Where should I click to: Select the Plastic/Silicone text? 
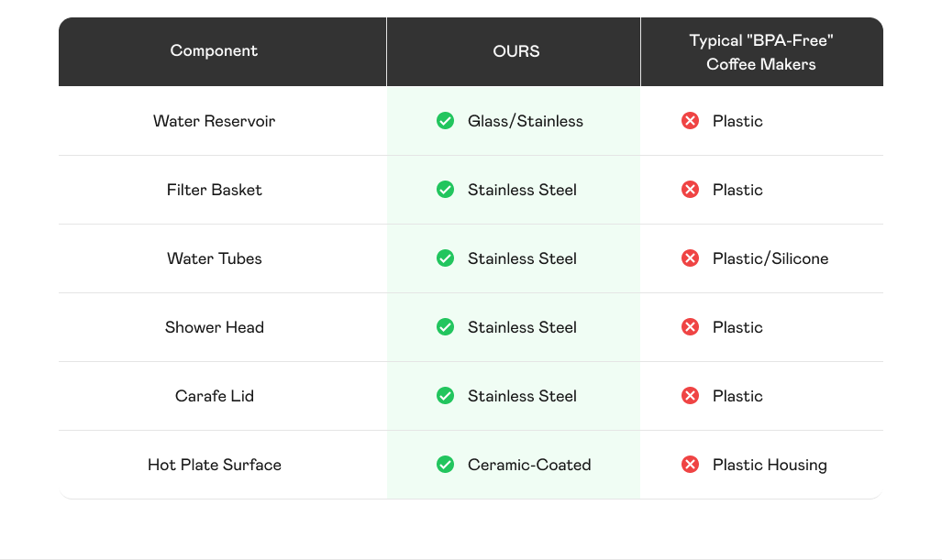(x=770, y=258)
